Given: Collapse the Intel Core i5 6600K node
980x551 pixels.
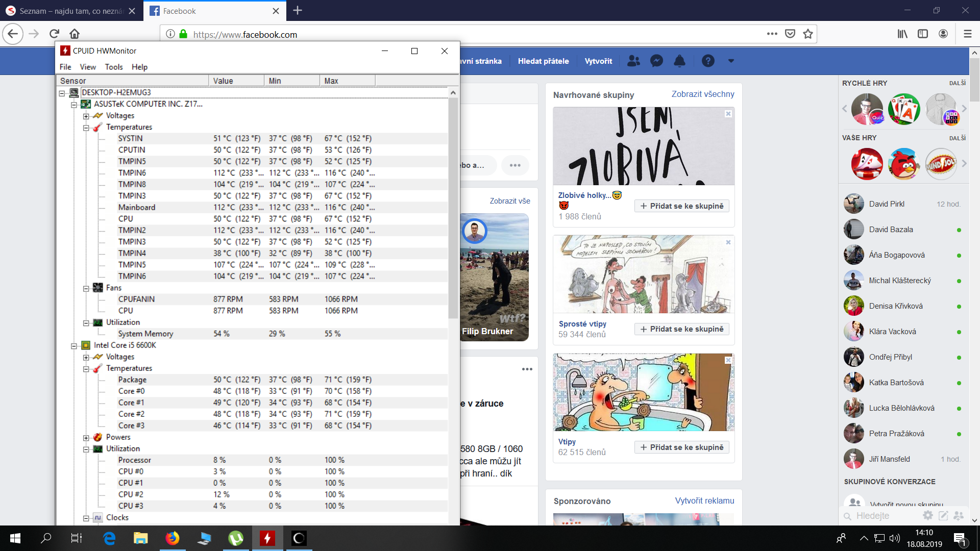Looking at the screenshot, I should click(x=74, y=346).
